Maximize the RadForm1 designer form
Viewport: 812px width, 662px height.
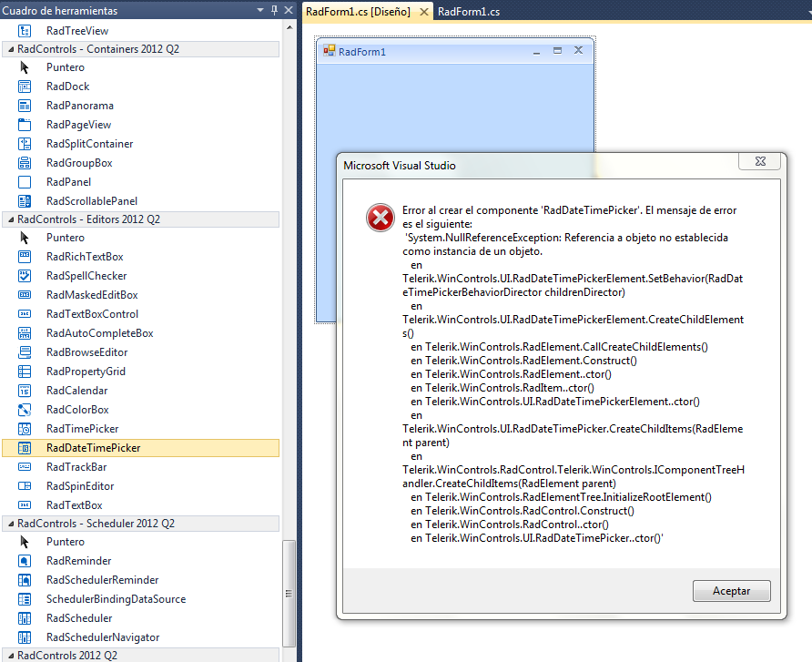557,51
